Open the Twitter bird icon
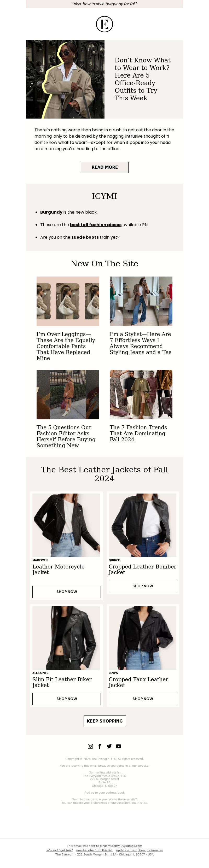The image size is (209, 868). (109, 746)
